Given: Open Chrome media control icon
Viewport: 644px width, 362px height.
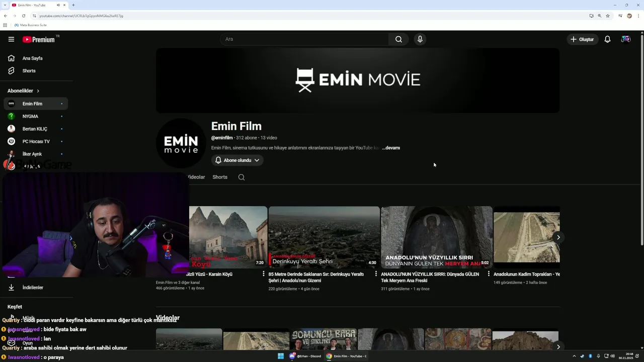Looking at the screenshot, I should coord(620,16).
